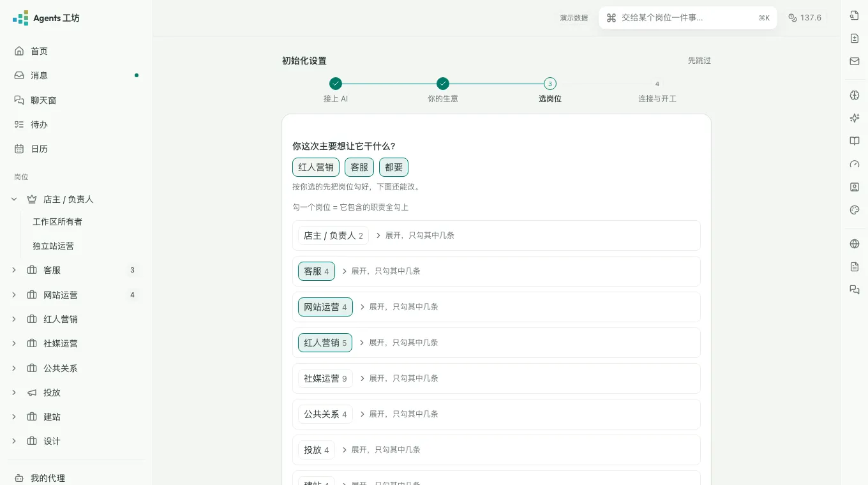Click the briefcase icon beside sidebar 客服
The height and width of the screenshot is (485, 868).
(x=32, y=270)
